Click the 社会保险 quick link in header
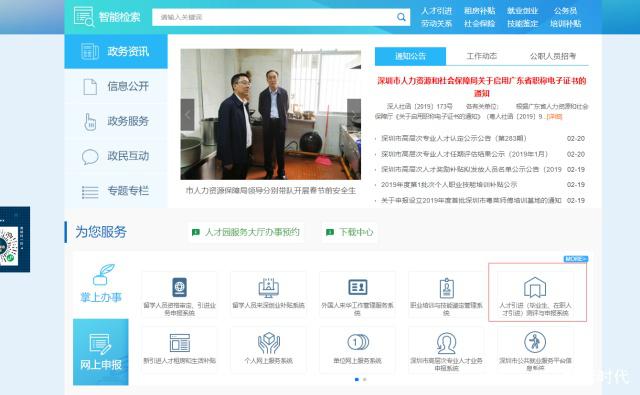640x395 pixels. pos(479,24)
